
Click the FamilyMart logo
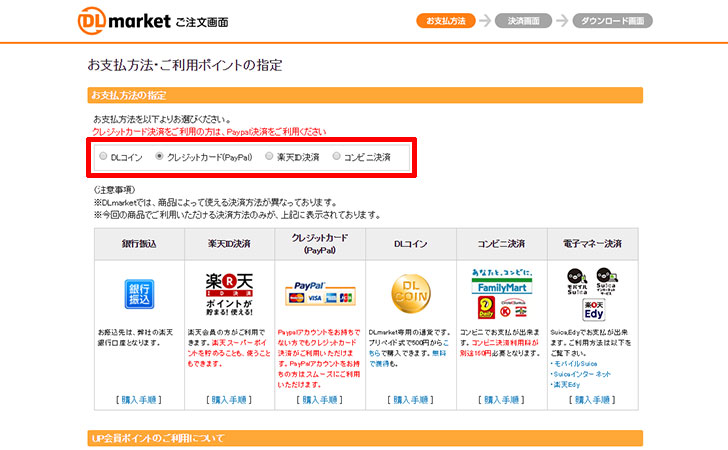(x=502, y=287)
